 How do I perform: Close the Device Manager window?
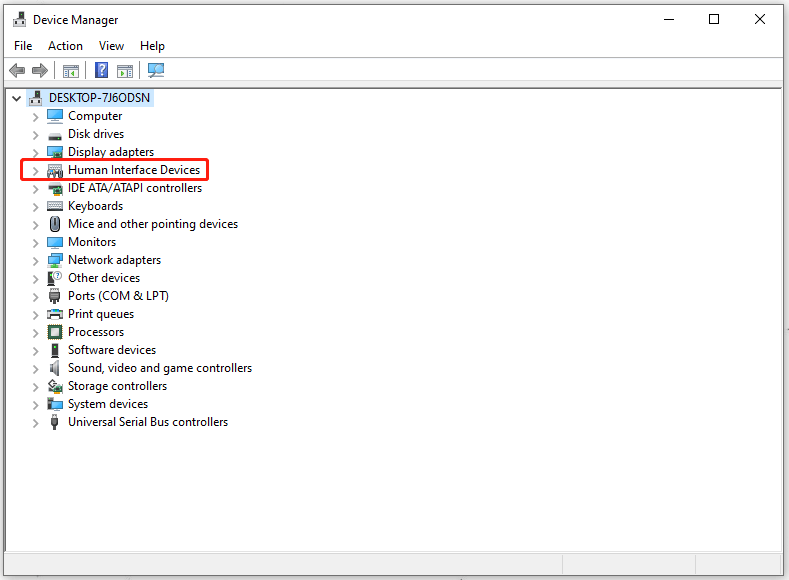[x=760, y=20]
